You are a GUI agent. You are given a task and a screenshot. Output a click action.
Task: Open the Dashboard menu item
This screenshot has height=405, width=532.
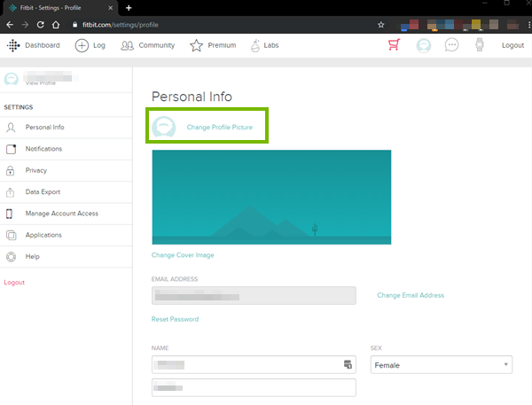(43, 45)
